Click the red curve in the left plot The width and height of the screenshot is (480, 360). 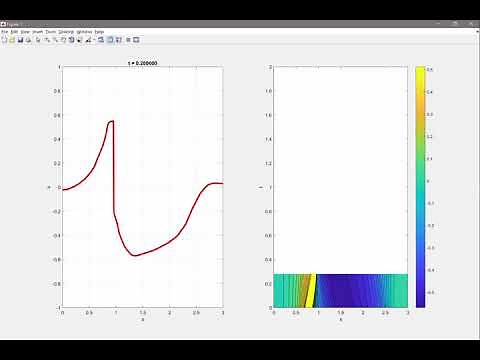(113, 167)
